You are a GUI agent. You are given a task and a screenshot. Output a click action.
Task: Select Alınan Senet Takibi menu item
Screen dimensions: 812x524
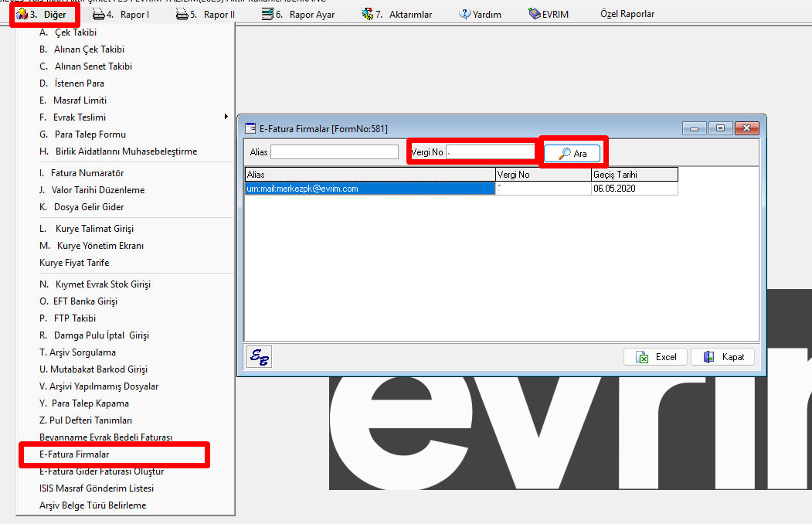click(125, 66)
